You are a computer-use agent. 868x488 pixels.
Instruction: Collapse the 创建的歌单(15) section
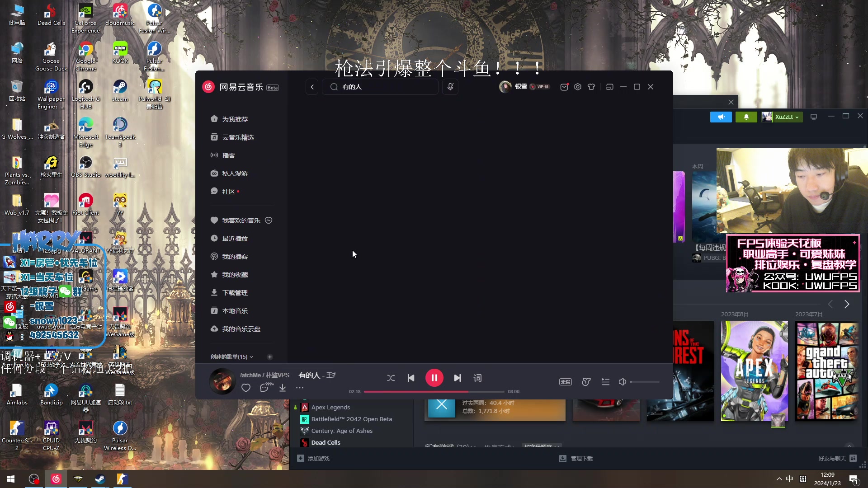(x=232, y=357)
